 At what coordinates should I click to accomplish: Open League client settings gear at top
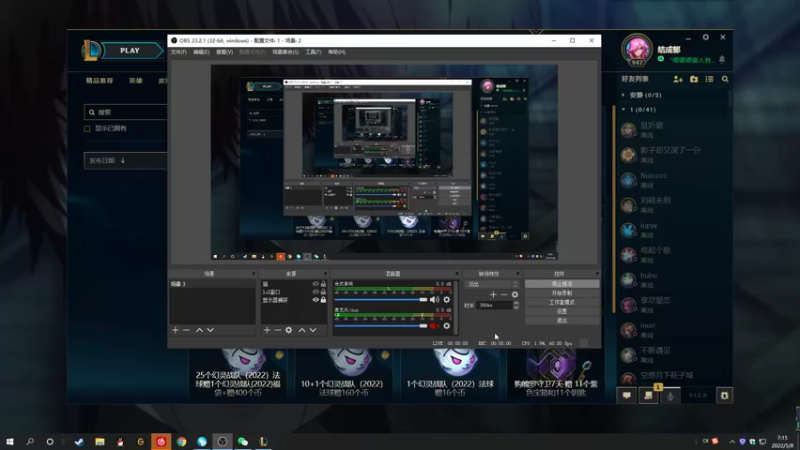(x=706, y=37)
